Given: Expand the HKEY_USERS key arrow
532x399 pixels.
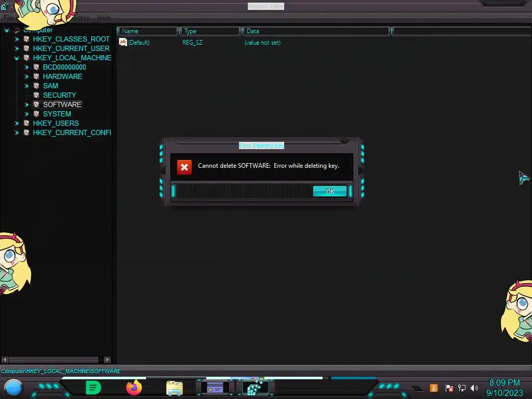Looking at the screenshot, I should 16,123.
